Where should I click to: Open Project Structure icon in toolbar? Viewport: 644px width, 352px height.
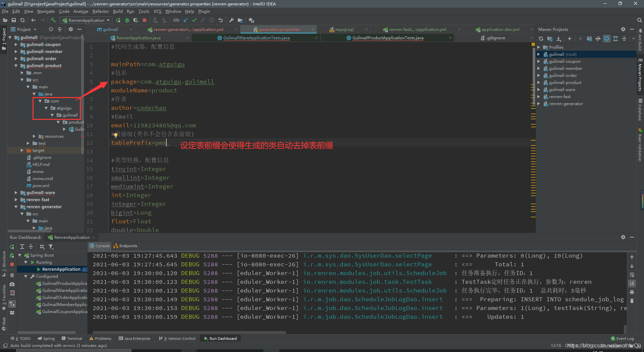240,20
